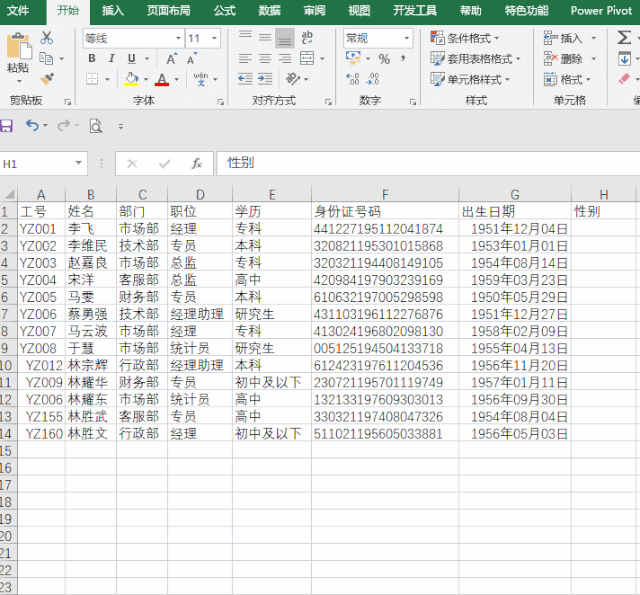Click the 插入 cells button
Viewport: 640px width, 595px height.
[x=563, y=38]
